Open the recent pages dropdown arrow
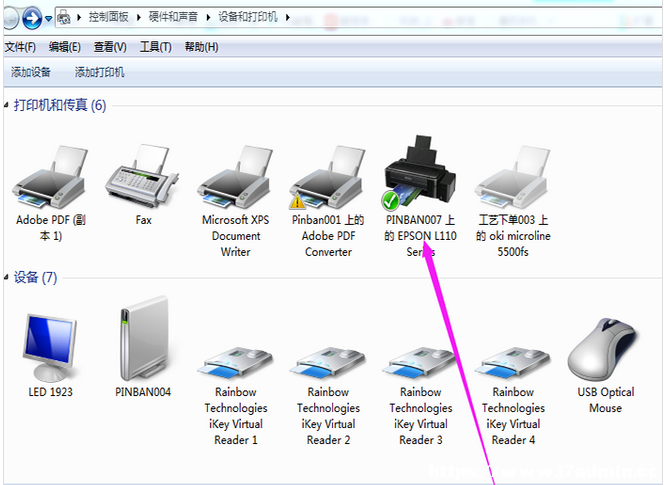The height and width of the screenshot is (485, 664). click(48, 19)
